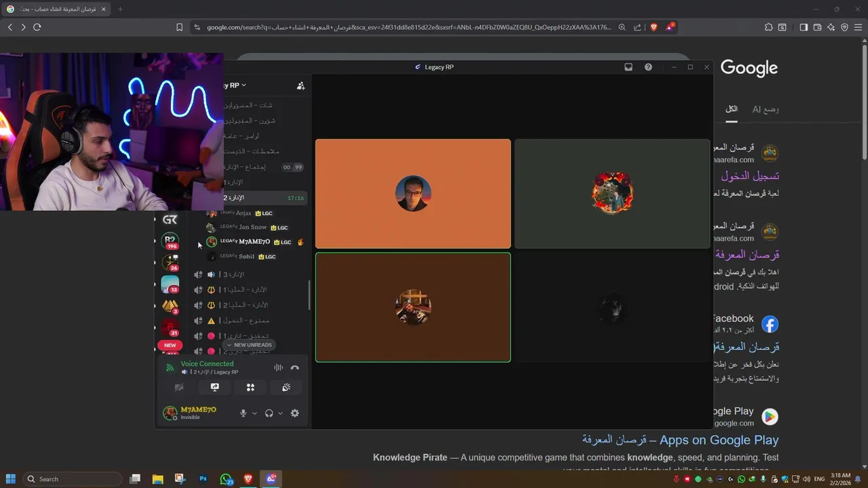Open the activities launcher icon
Screen dimensions: 868x488
250,388
